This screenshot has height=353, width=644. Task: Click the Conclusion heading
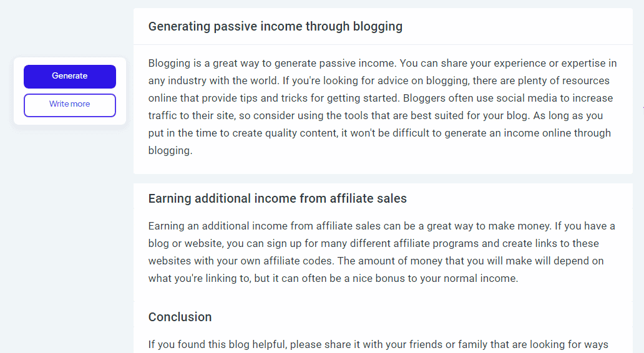180,317
